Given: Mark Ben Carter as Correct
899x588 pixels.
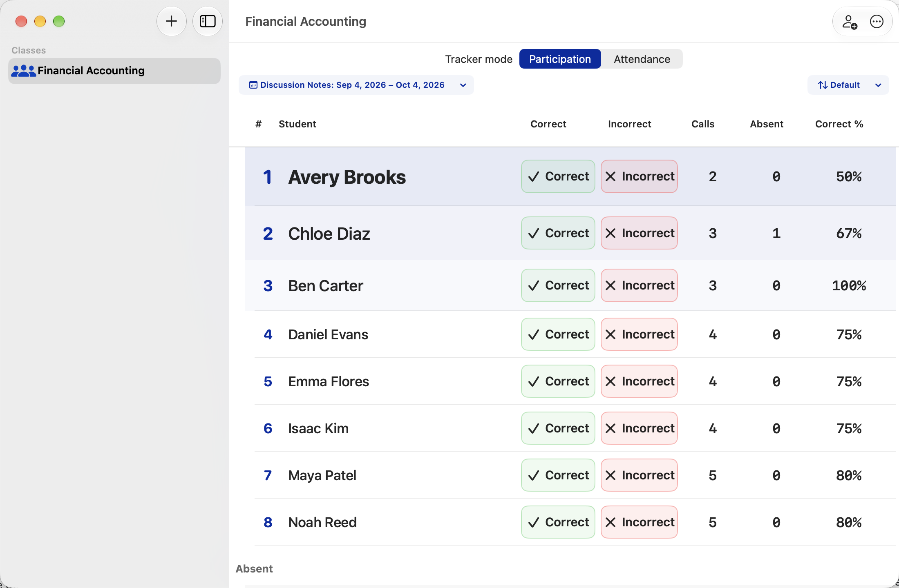Looking at the screenshot, I should tap(558, 285).
